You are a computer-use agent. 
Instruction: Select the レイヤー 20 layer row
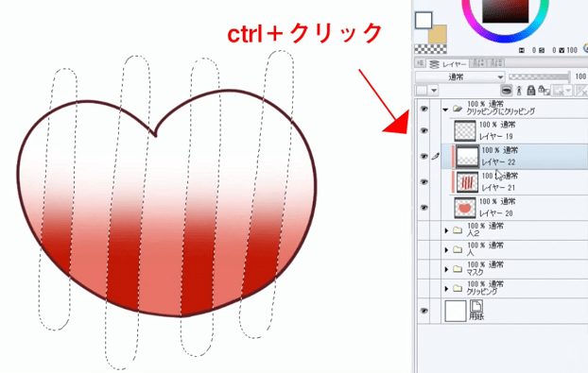514,208
